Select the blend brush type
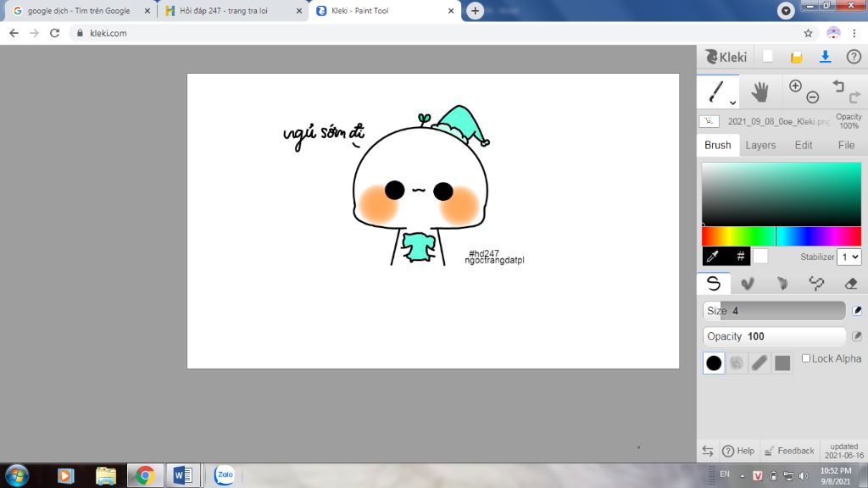 [748, 284]
